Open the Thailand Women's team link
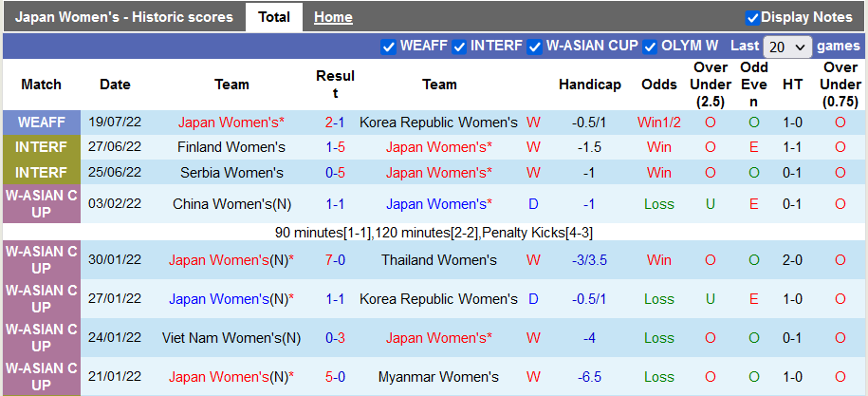The image size is (868, 396). [439, 260]
